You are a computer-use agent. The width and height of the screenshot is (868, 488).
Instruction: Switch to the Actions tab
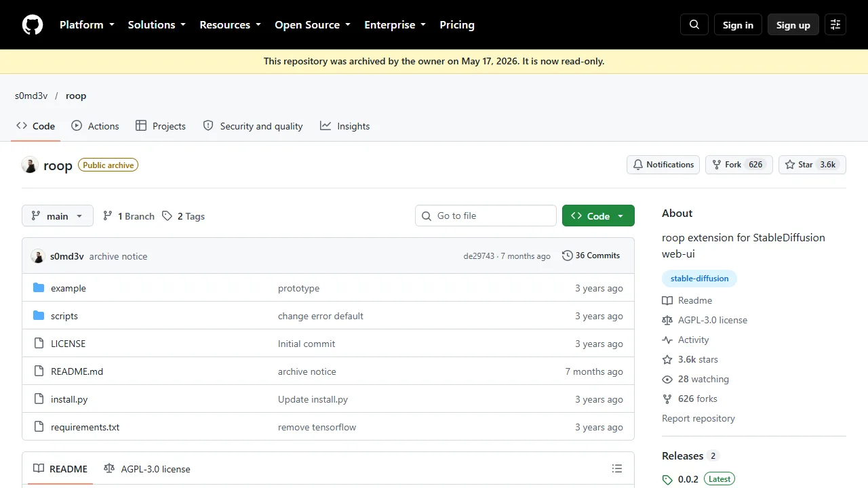95,126
